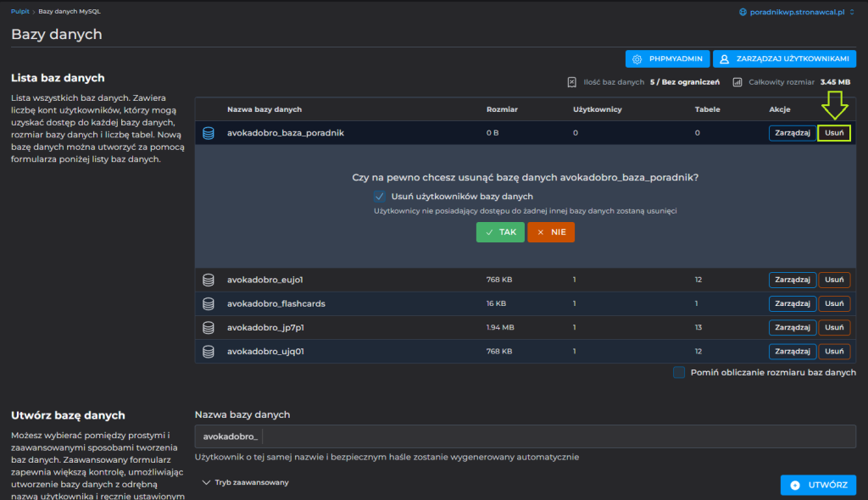Screen dimensions: 868x500
Task: Click the total size chart icon
Action: coord(737,82)
